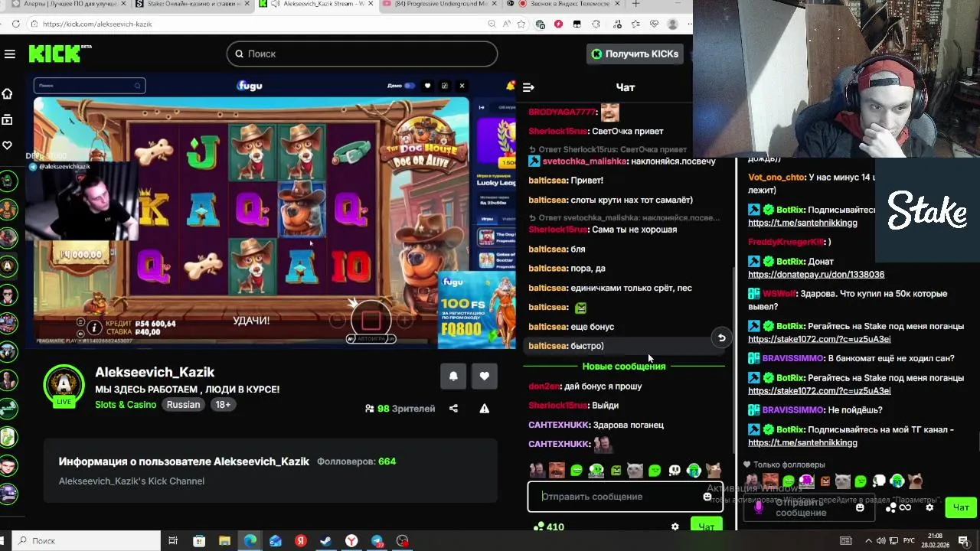Switch to the Звонок в Яндекс Телемосте tab

[564, 4]
